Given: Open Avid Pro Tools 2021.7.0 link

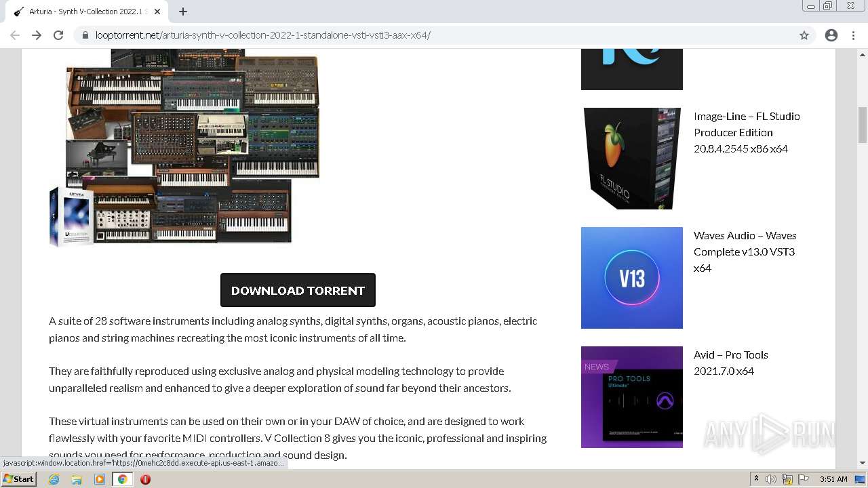Looking at the screenshot, I should coord(731,363).
